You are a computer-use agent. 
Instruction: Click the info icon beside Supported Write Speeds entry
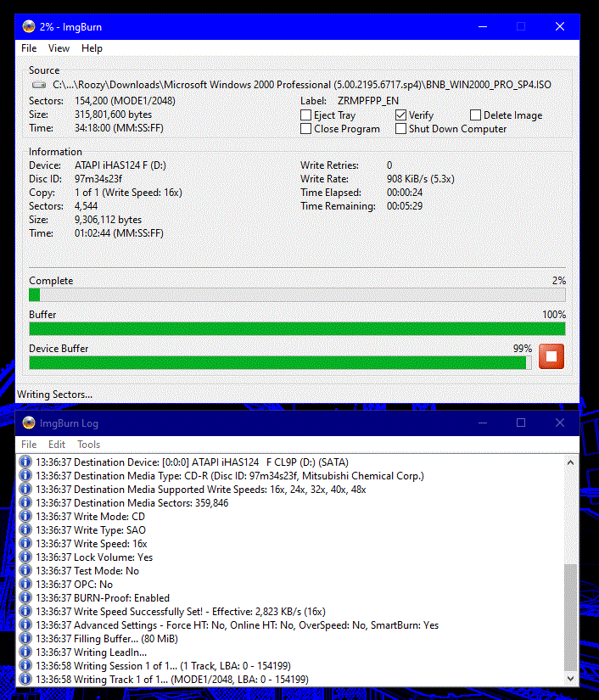(x=26, y=490)
